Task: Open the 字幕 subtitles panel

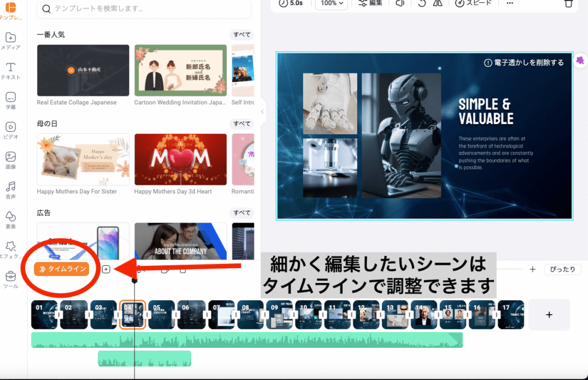Action: 10,100
